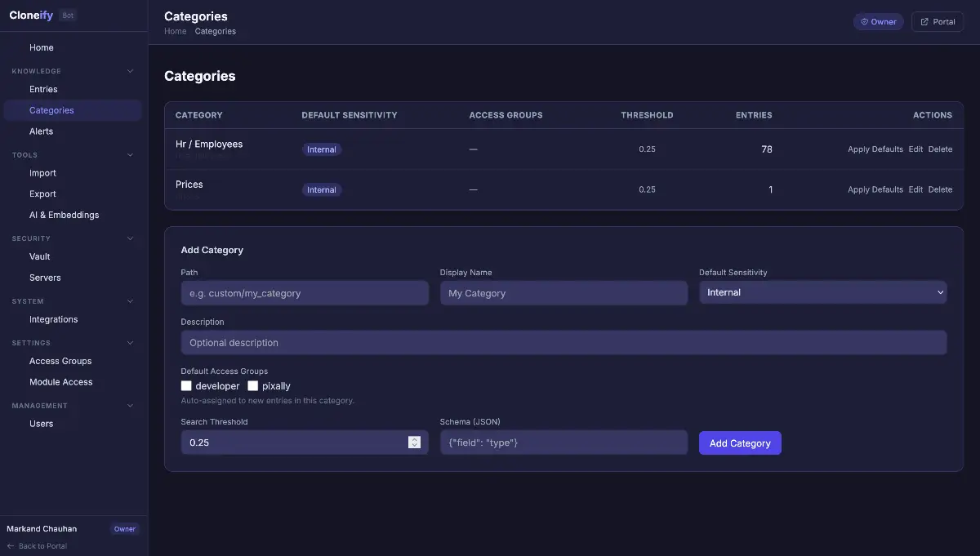Viewport: 980px width, 556px height.
Task: Delete the Hr / Employees category
Action: pos(940,149)
